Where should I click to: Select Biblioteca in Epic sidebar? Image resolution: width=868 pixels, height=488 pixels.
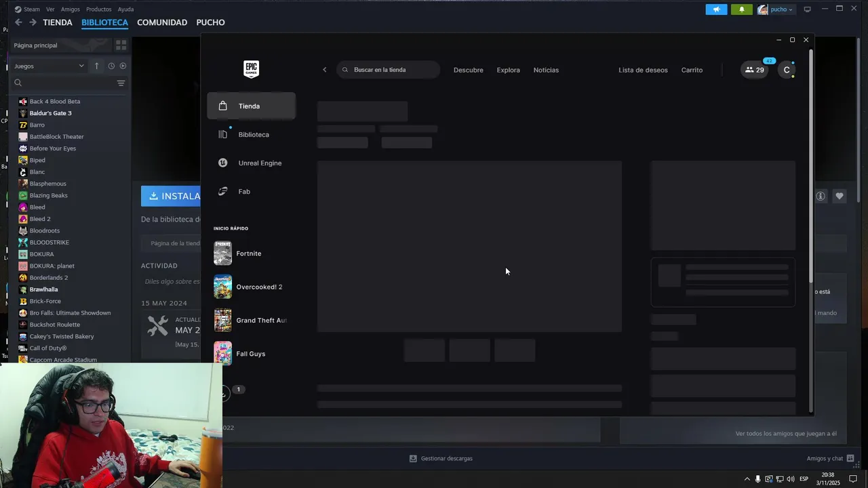pos(251,134)
